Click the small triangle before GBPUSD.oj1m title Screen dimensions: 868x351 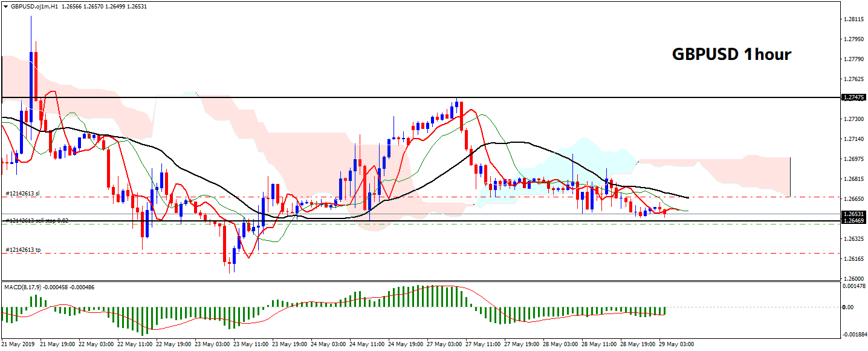point(7,6)
